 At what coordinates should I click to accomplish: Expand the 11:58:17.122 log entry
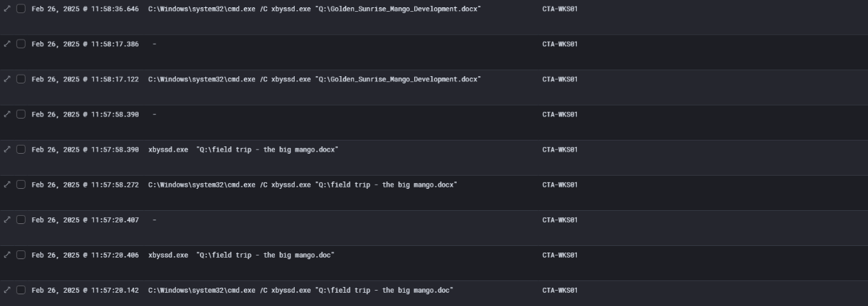point(7,79)
